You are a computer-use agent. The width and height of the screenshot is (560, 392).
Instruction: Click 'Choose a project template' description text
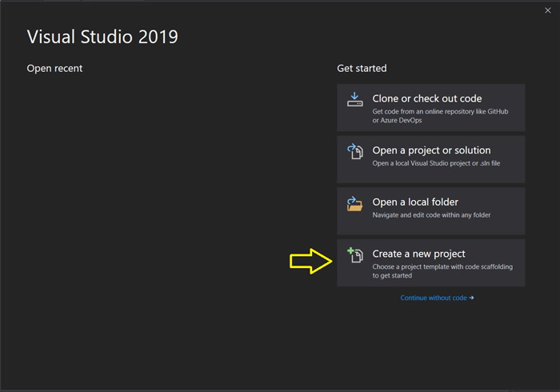[442, 271]
